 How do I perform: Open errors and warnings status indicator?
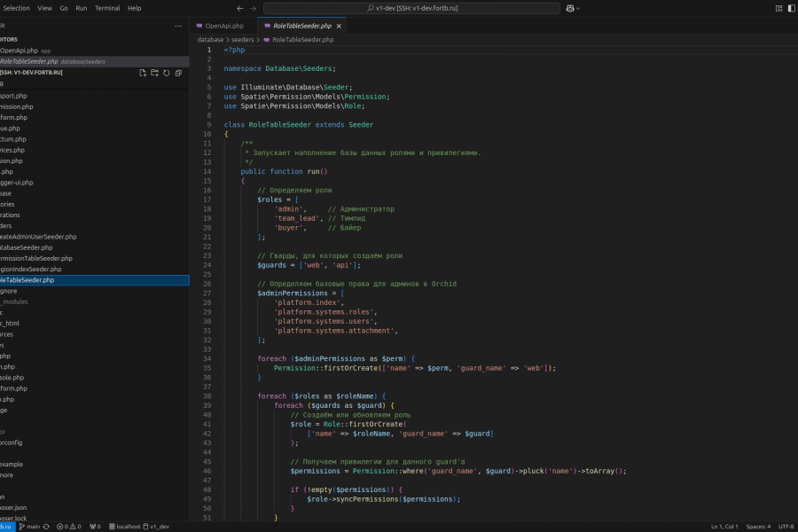click(70, 527)
